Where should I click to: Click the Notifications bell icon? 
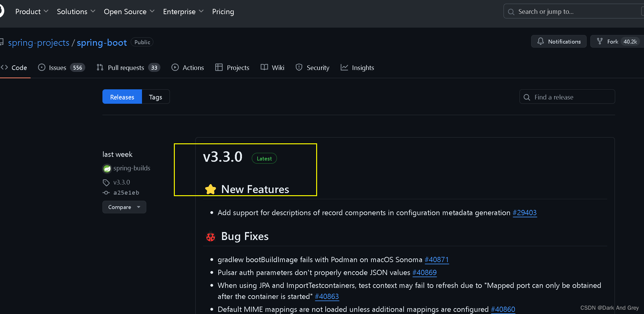pos(541,41)
